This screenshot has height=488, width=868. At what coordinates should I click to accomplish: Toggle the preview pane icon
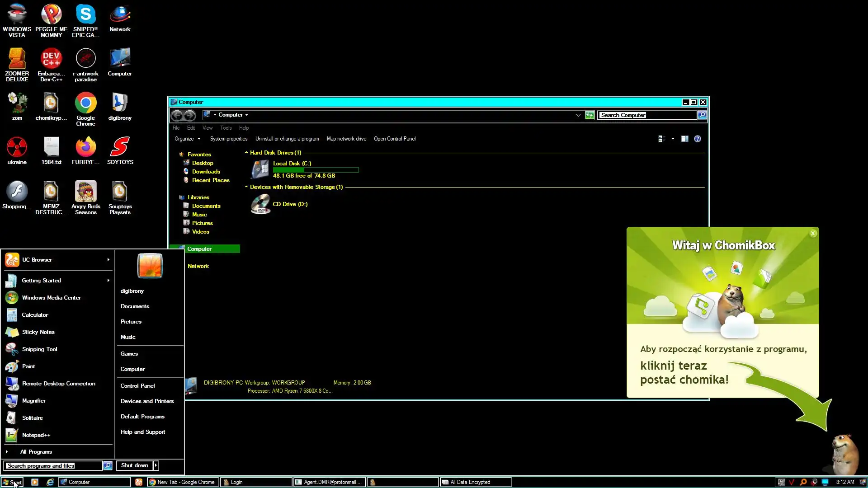684,139
